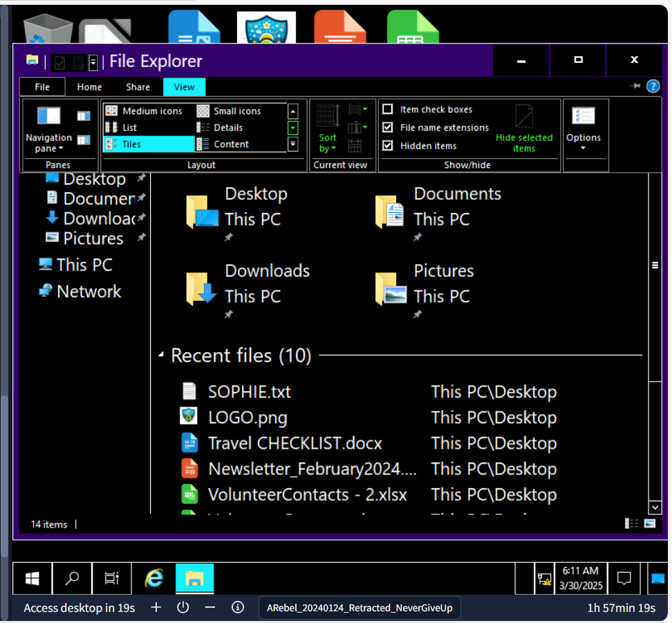Select the SOPHIE.txt recent file
This screenshot has width=672, height=623.
coord(249,392)
